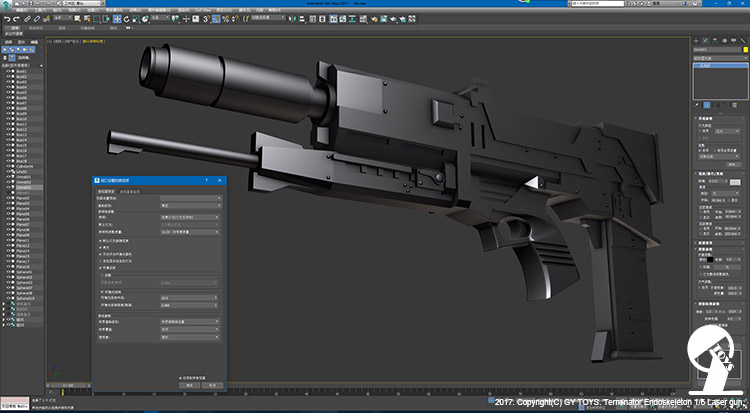Toggle visibility eye of Cylinder04
Viewport: 750px width, 413px height.
[x=8, y=166]
